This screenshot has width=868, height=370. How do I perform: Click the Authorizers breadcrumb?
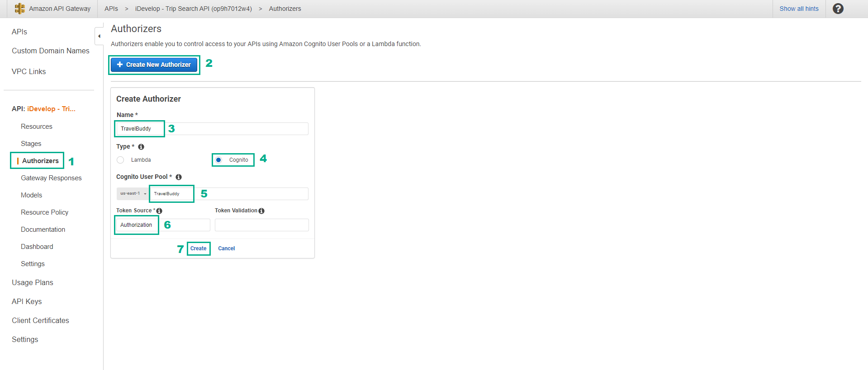click(285, 9)
